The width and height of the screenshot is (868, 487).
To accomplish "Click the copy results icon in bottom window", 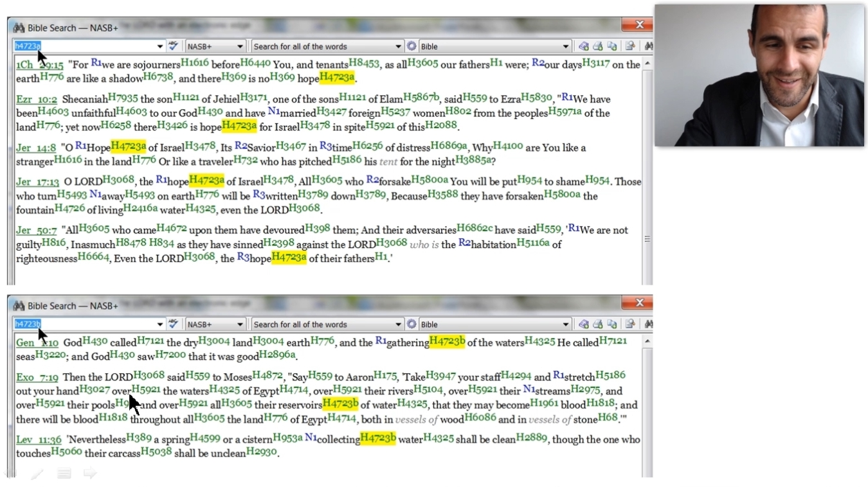I will (x=612, y=324).
